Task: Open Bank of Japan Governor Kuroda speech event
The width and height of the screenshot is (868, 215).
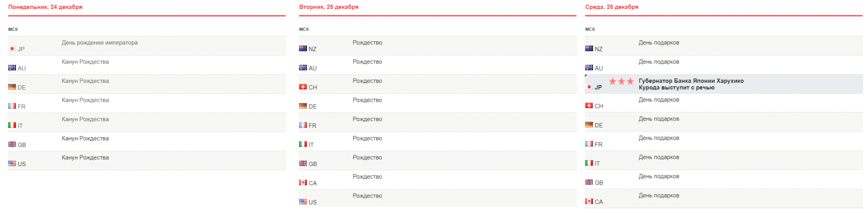Action: 691,84
